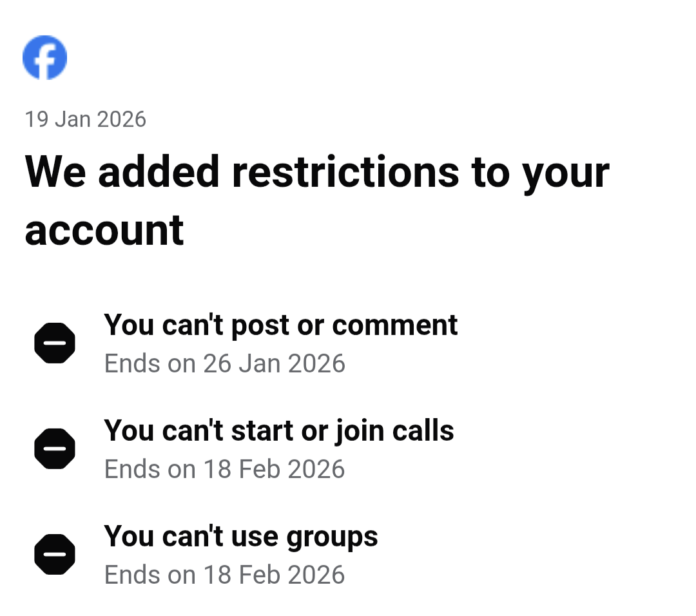This screenshot has width=696, height=616.
Task: Click the "19 Jan 2026" notification date
Action: click(x=85, y=119)
